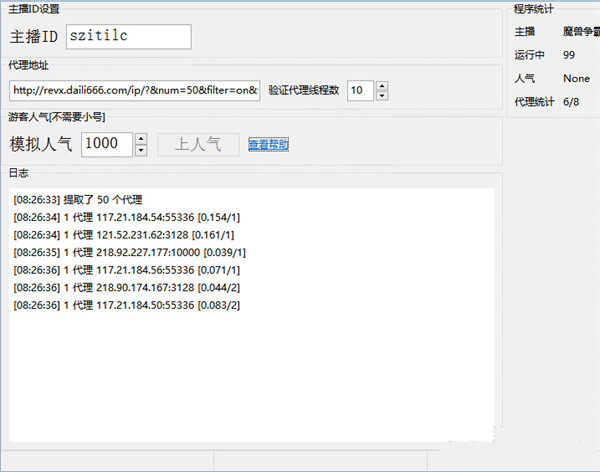Click the 验证代理线程数 value box
This screenshot has height=472, width=600.
pos(359,91)
